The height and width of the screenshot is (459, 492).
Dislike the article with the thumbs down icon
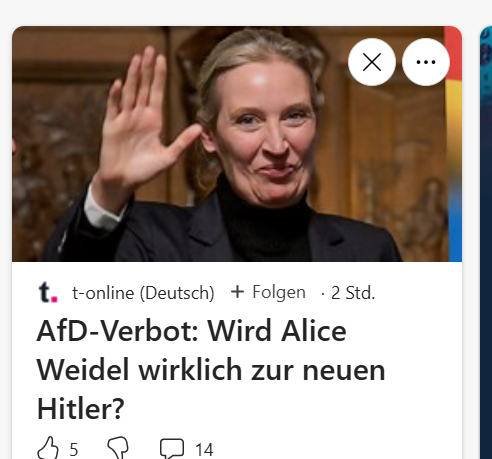point(118,447)
